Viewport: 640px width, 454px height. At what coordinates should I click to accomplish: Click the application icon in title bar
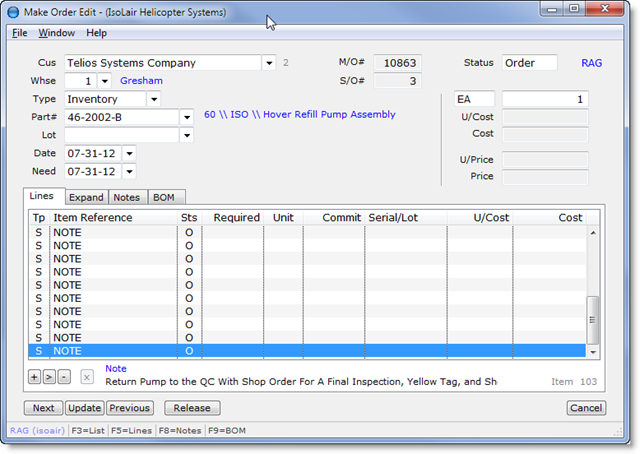coord(13,12)
